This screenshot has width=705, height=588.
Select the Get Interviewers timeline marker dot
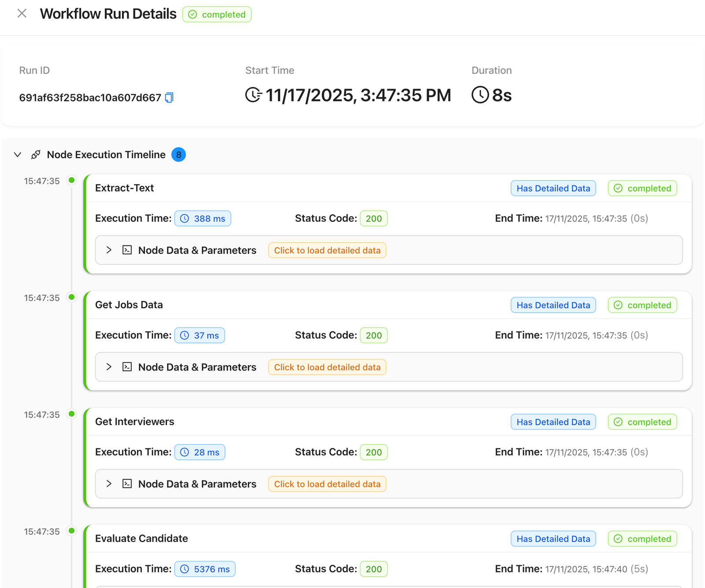click(x=71, y=414)
